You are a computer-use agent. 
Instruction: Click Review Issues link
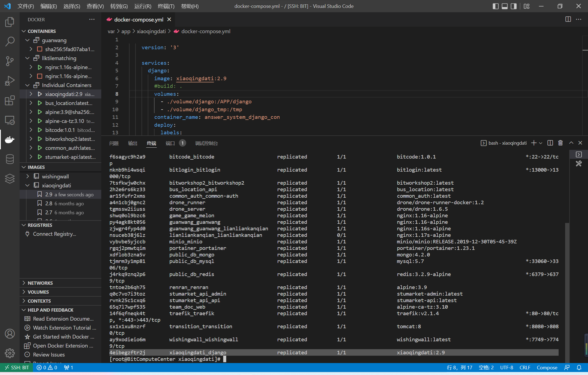(x=49, y=355)
